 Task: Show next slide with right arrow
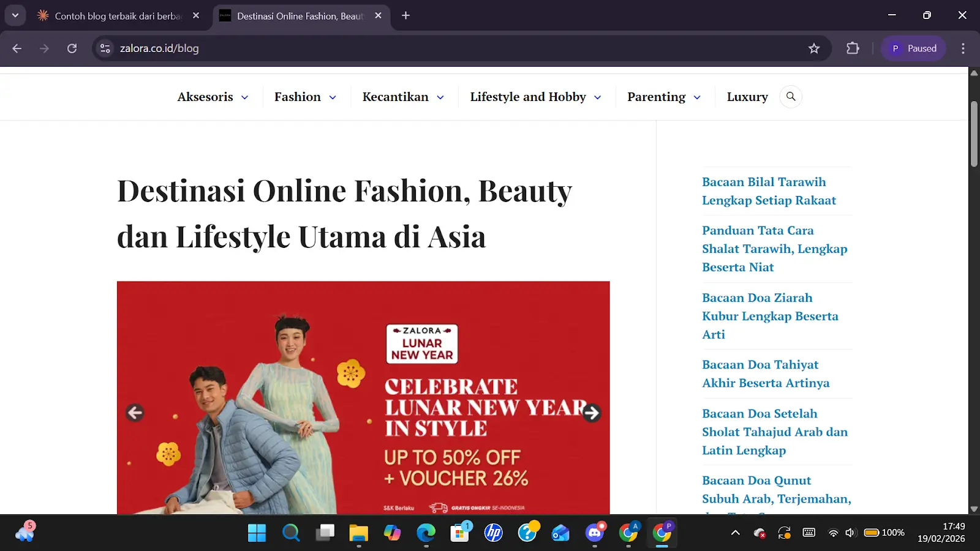(x=592, y=413)
